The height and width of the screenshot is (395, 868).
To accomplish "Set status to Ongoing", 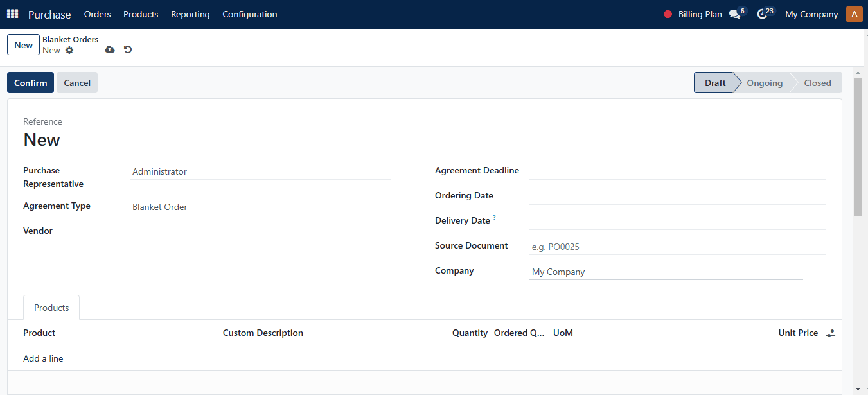I will coord(765,83).
